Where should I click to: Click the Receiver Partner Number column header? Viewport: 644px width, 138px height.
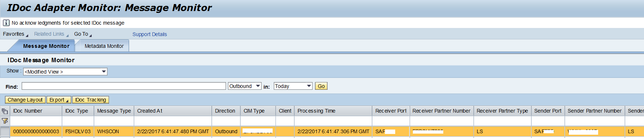coord(441,111)
